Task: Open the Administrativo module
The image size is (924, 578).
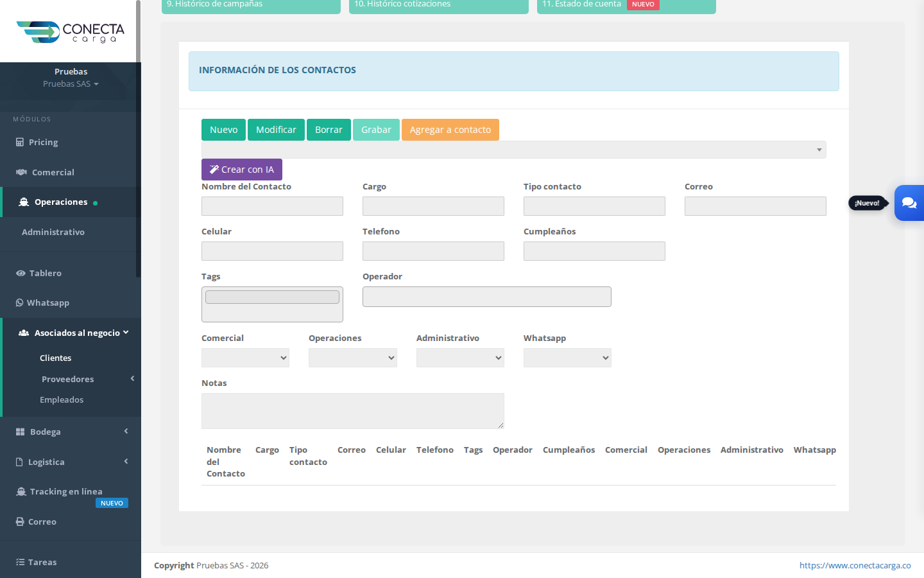Action: point(53,232)
